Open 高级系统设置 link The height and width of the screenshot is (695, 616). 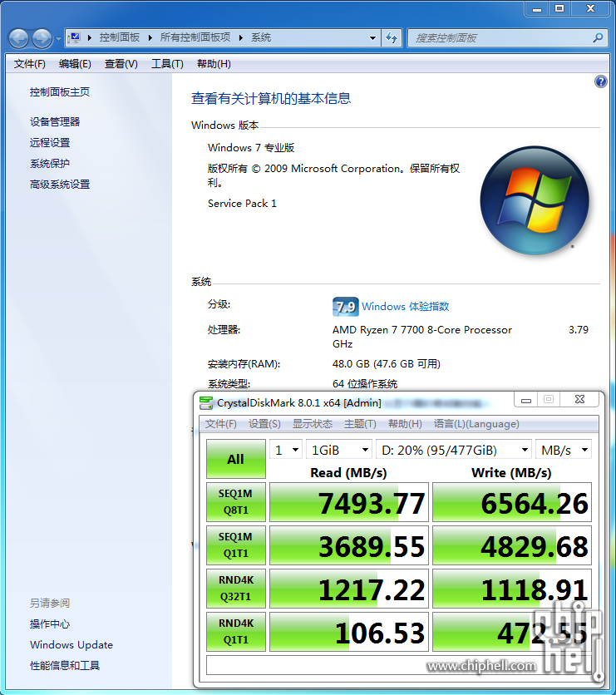[60, 185]
